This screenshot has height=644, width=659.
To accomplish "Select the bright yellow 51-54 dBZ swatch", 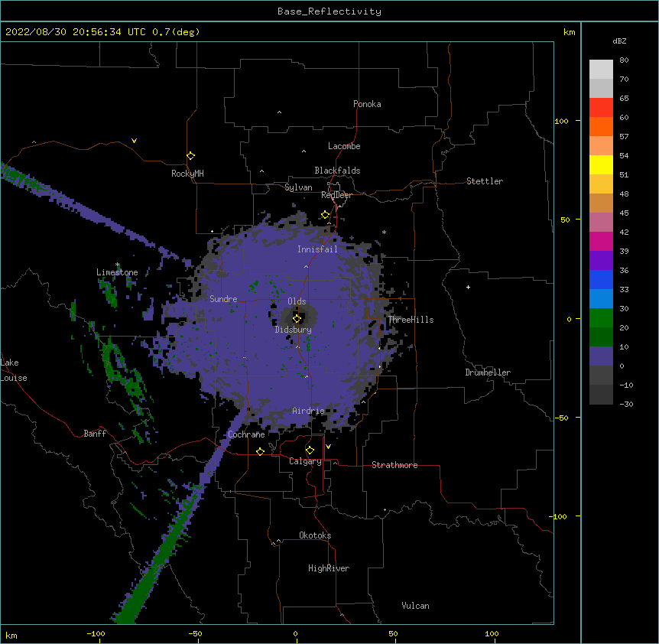I will 601,164.
